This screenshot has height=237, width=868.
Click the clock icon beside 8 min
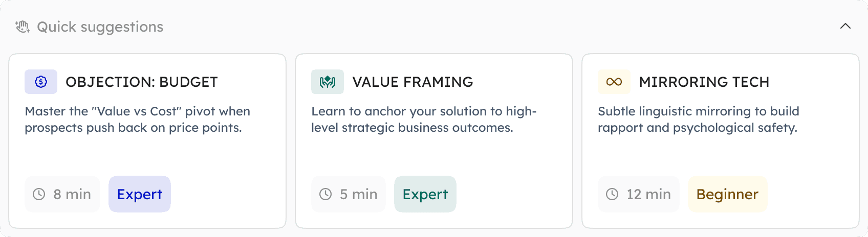point(39,194)
